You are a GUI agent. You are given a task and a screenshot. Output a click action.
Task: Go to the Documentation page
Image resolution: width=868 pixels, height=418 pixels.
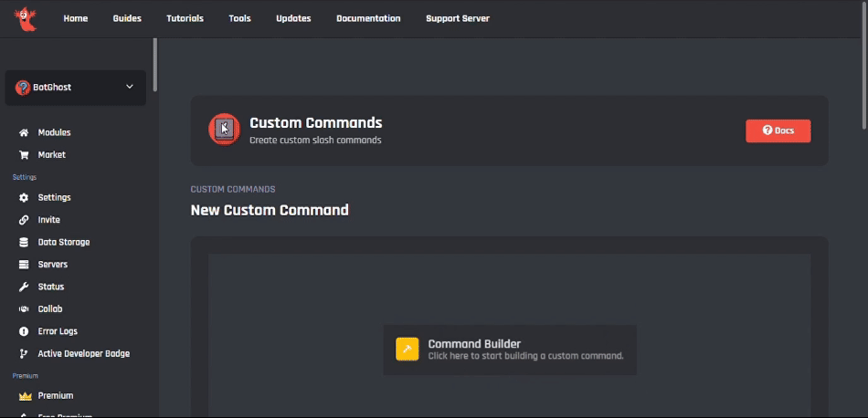[368, 18]
